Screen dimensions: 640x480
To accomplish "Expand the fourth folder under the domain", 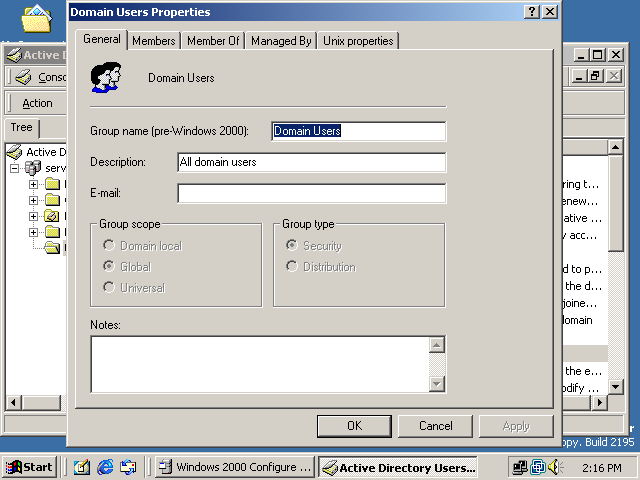I will click(x=33, y=232).
